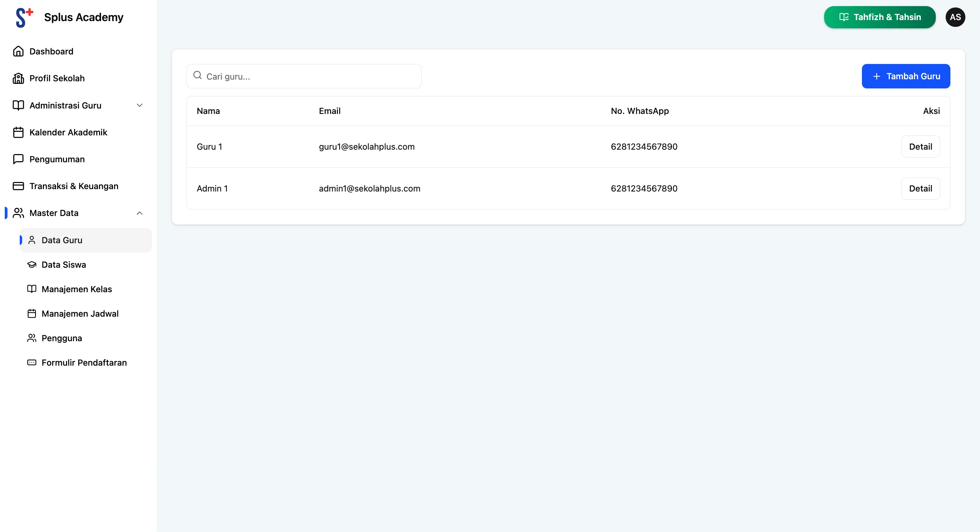980x532 pixels.
Task: Click the Tambah Guru button
Action: [x=906, y=76]
